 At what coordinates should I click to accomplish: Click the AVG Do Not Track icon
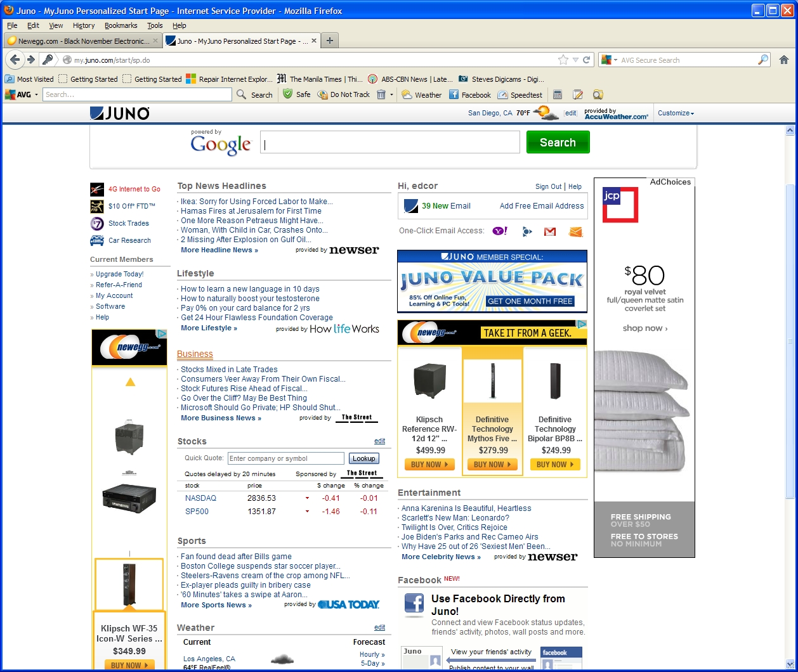click(x=323, y=94)
